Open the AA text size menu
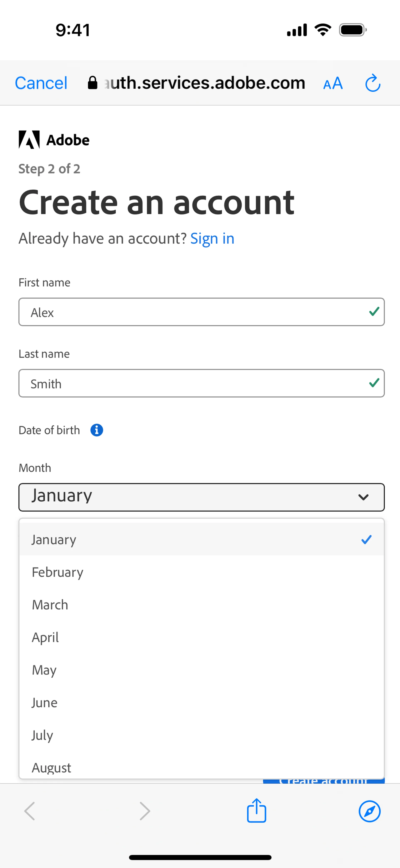This screenshot has width=400, height=868. (x=333, y=83)
